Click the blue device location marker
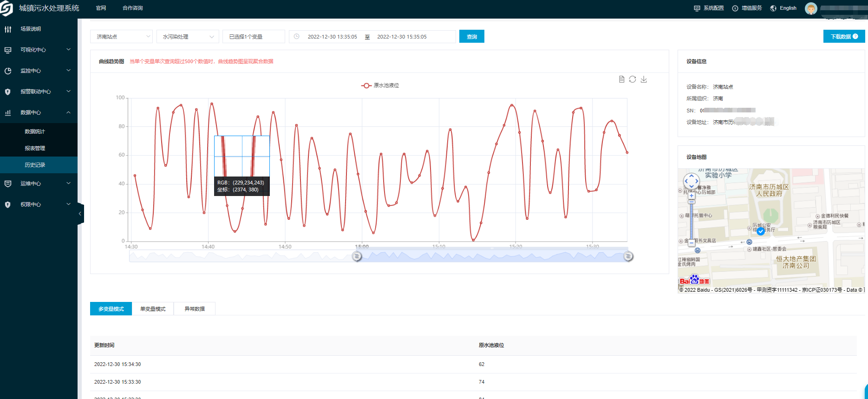 pos(760,231)
